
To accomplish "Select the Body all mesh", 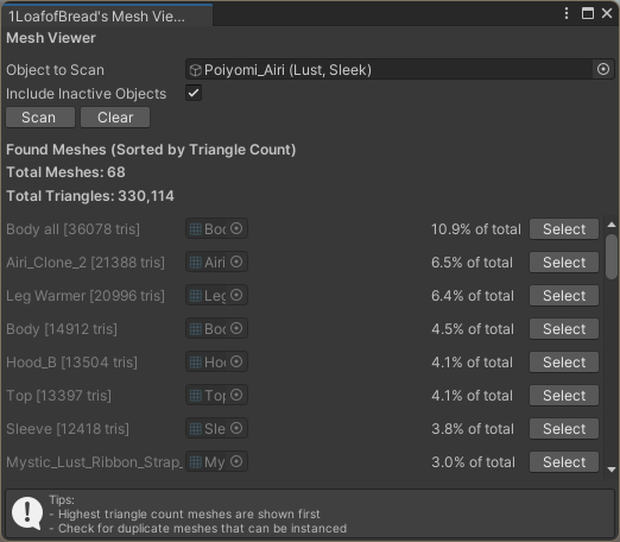I will [564, 229].
